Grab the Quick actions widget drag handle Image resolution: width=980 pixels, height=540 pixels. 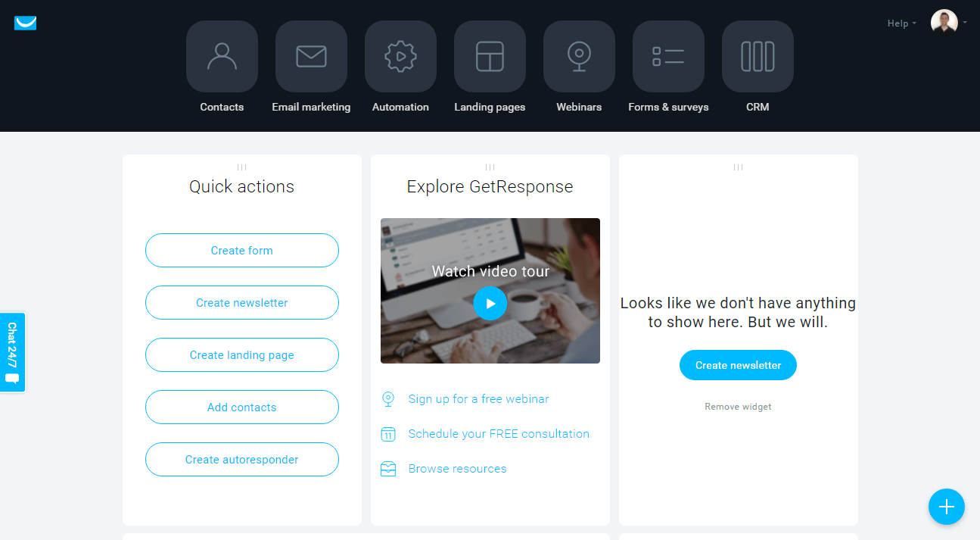[242, 167]
